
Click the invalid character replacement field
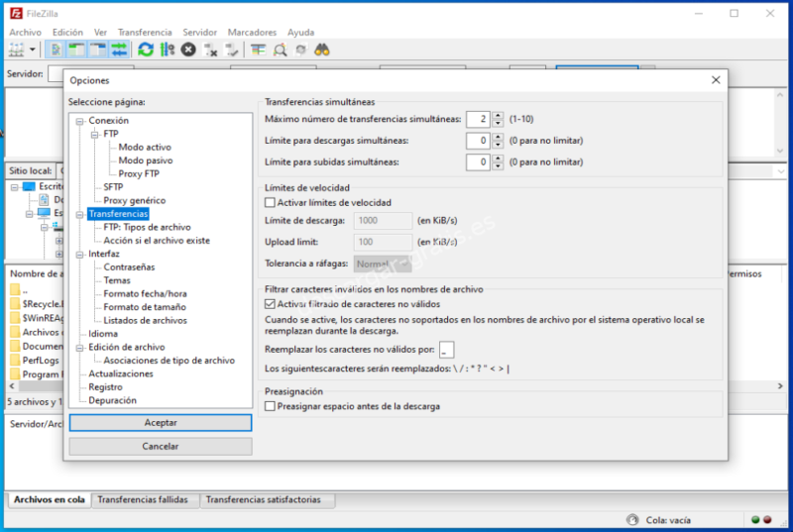click(x=446, y=350)
